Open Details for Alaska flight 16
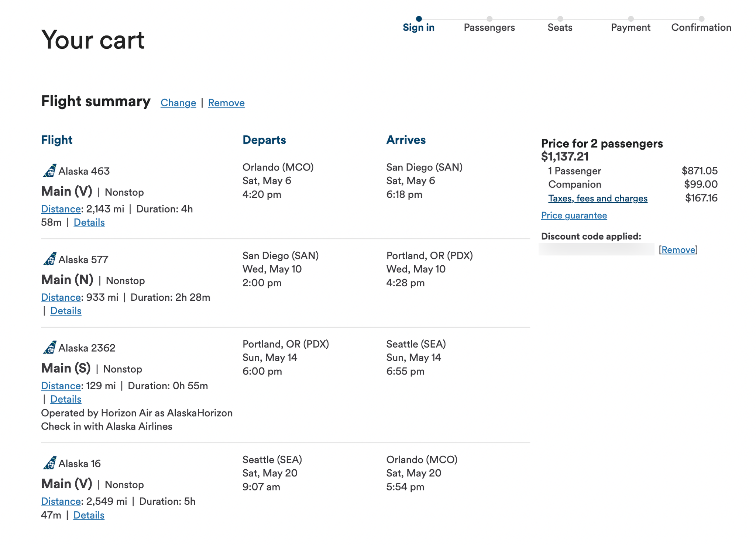 tap(89, 515)
